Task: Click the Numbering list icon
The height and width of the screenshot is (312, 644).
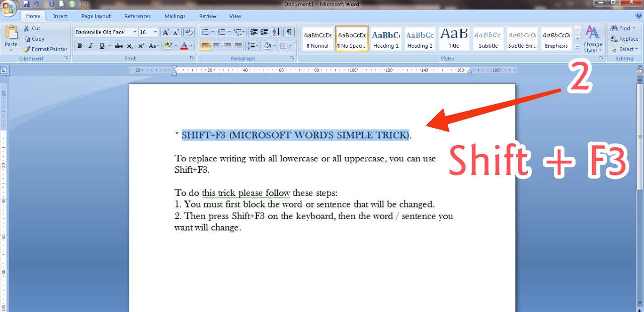Action: pos(221,32)
